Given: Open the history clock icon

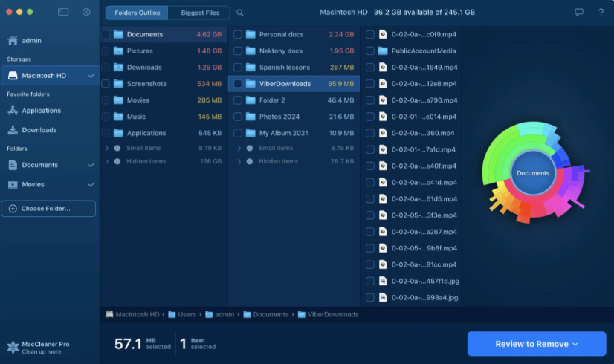Looking at the screenshot, I should 86,12.
